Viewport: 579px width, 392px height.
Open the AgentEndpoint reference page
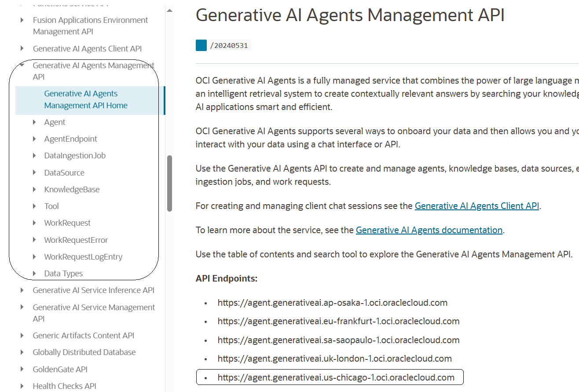click(70, 139)
